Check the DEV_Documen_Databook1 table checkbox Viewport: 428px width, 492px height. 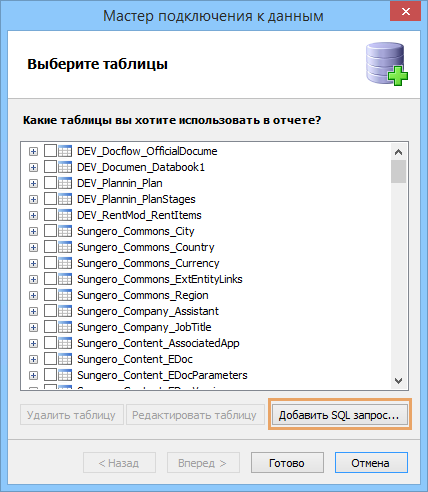50,167
